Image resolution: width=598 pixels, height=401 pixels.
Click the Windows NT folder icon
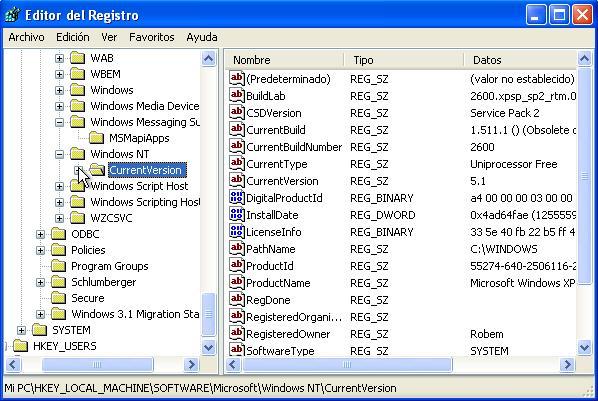(78, 154)
